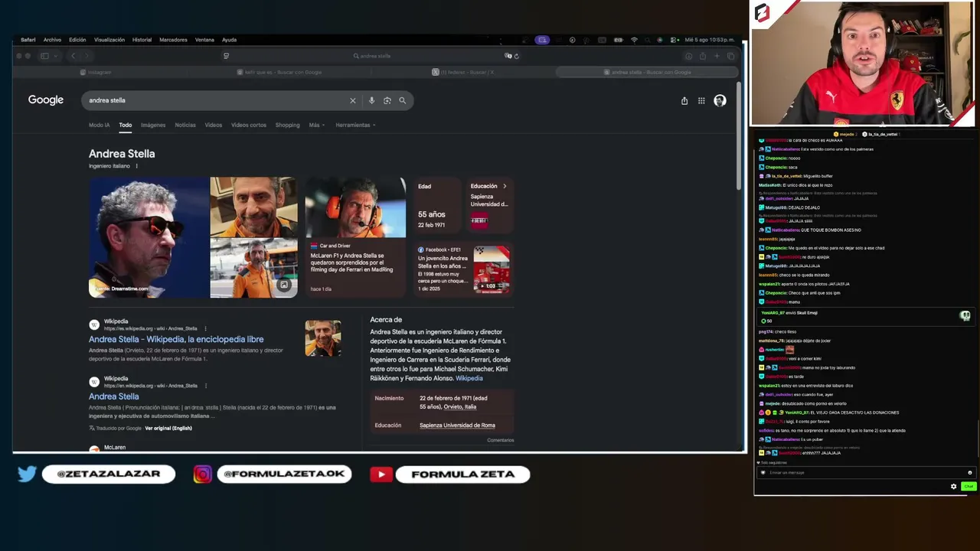Screen dimensions: 980x551
Task: Follow the 'Orvieto, Italia' link
Action: (x=459, y=406)
